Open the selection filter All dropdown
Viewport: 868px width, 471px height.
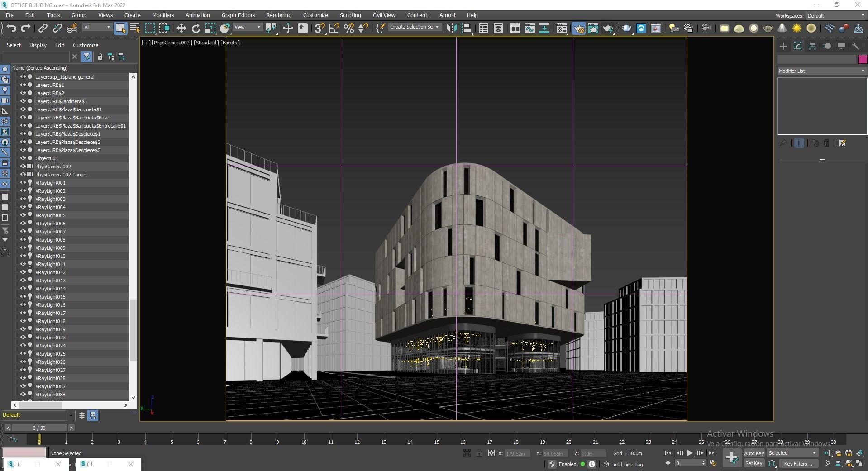97,27
